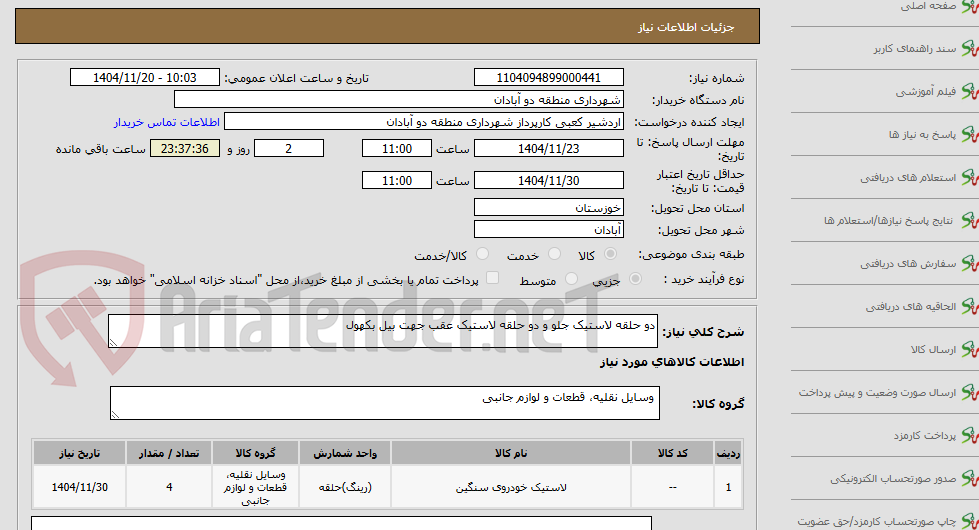Viewport: 979px width, 530px height.
Task: Click the province field خوزستان
Action: [549, 207]
